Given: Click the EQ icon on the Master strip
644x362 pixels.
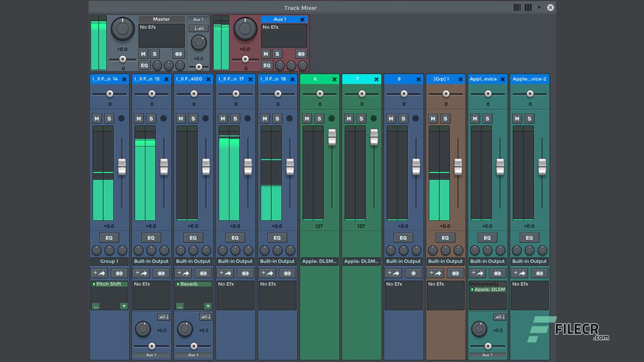Looking at the screenshot, I should coord(144,65).
